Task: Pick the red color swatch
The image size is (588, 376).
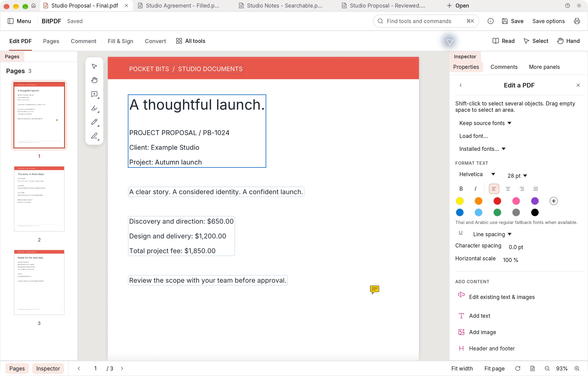Action: click(497, 201)
